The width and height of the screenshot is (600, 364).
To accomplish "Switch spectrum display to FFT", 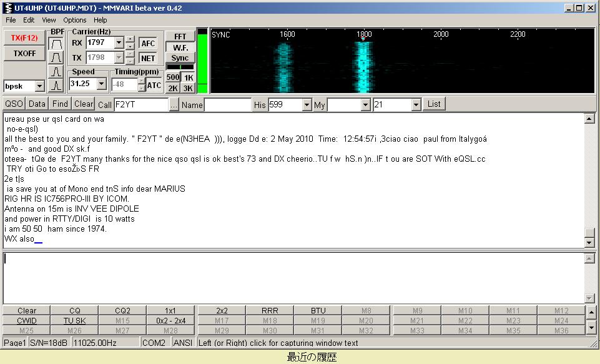I will click(180, 37).
